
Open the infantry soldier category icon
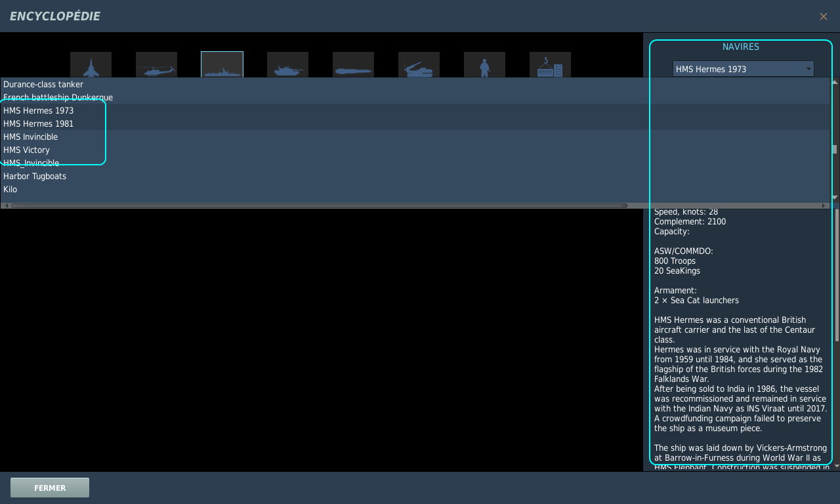[x=484, y=65]
